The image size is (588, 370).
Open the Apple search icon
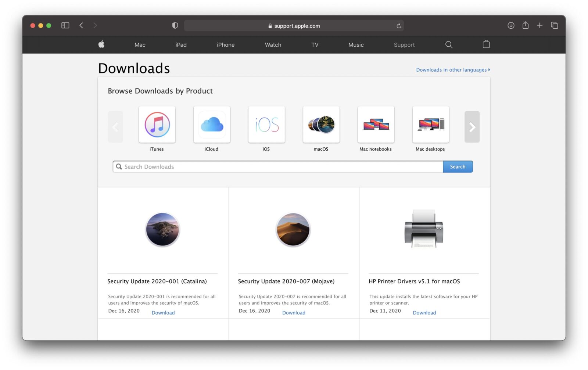click(449, 44)
